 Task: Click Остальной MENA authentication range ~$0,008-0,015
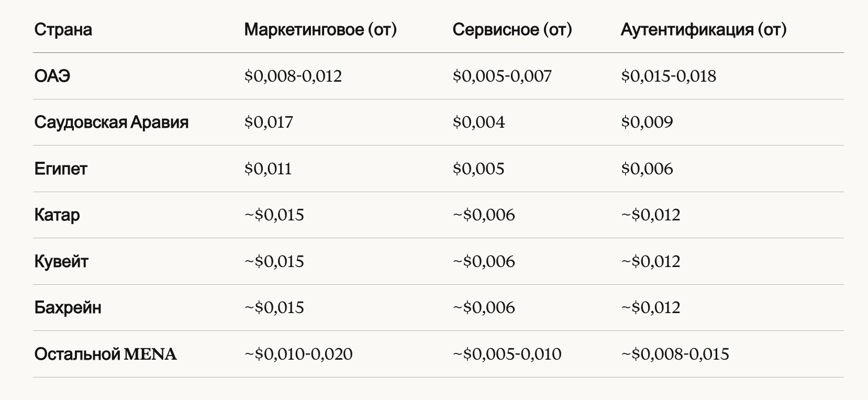pos(675,354)
